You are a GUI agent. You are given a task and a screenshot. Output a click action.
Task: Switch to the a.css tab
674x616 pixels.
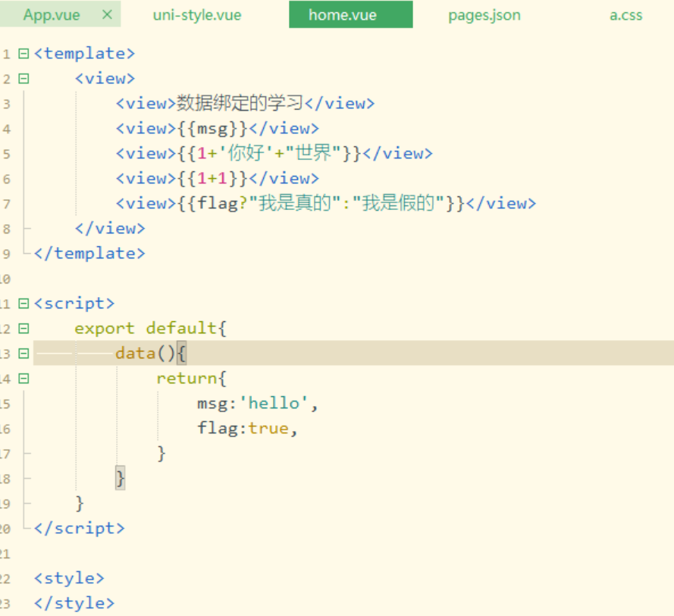[626, 15]
